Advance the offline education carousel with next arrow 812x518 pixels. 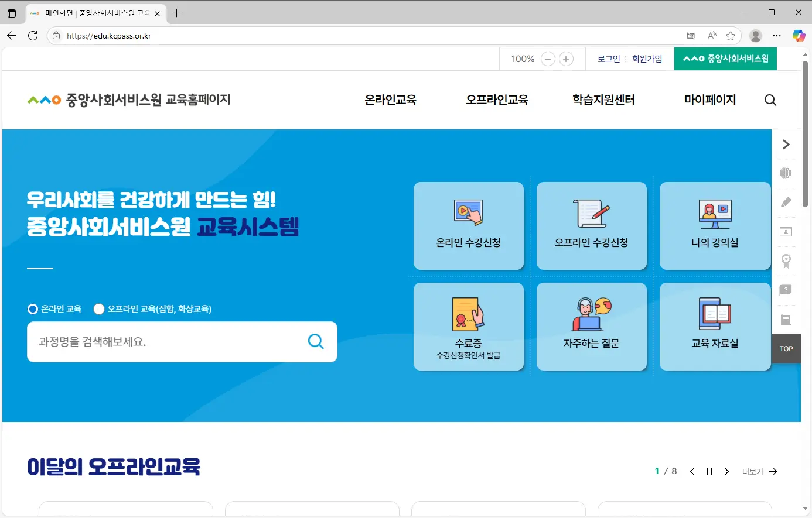point(726,471)
